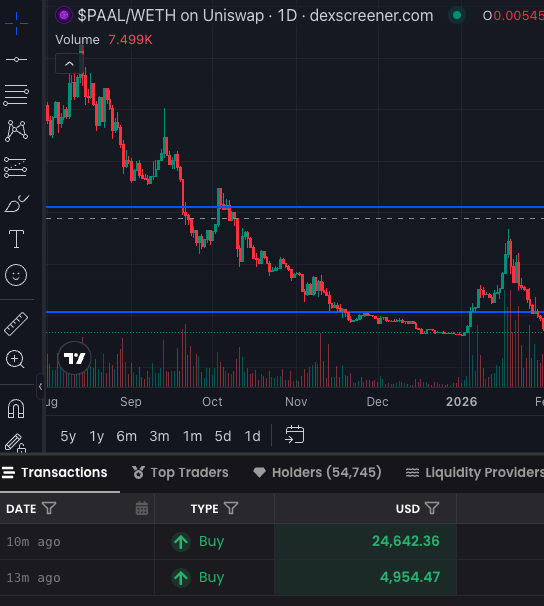Viewport: 544px width, 606px height.
Task: Select the crosshair cursor tool
Action: click(x=16, y=23)
